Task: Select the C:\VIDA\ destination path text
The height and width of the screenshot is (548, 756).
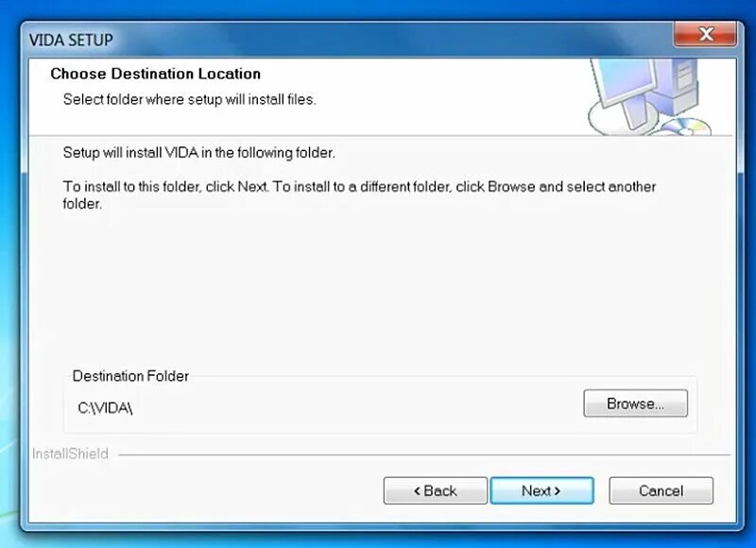Action: click(x=105, y=408)
